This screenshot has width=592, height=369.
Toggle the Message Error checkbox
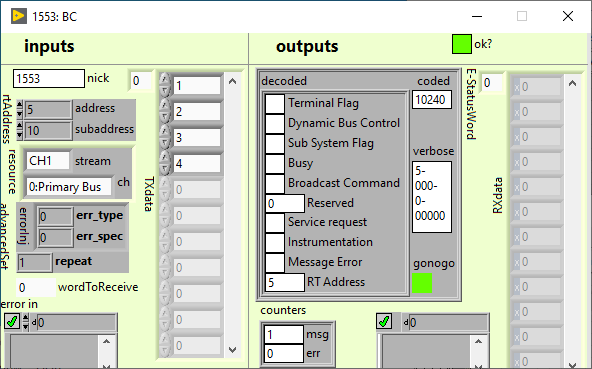275,262
